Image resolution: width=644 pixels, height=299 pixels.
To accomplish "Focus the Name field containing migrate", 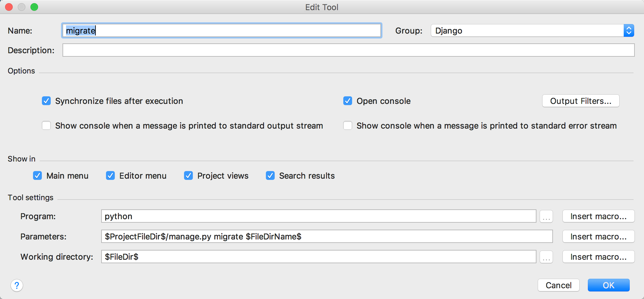I will click(x=222, y=31).
